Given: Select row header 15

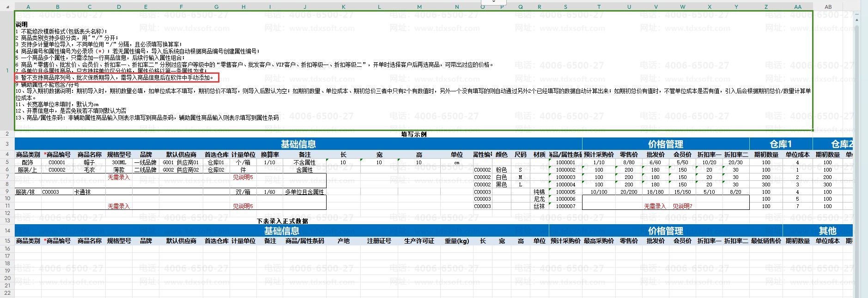Looking at the screenshot, I should (7, 241).
